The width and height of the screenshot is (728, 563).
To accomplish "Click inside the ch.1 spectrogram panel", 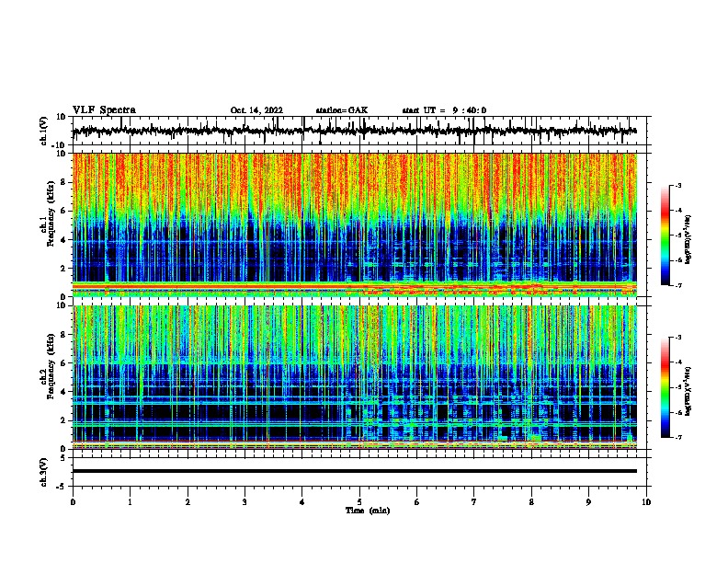I will click(355, 224).
